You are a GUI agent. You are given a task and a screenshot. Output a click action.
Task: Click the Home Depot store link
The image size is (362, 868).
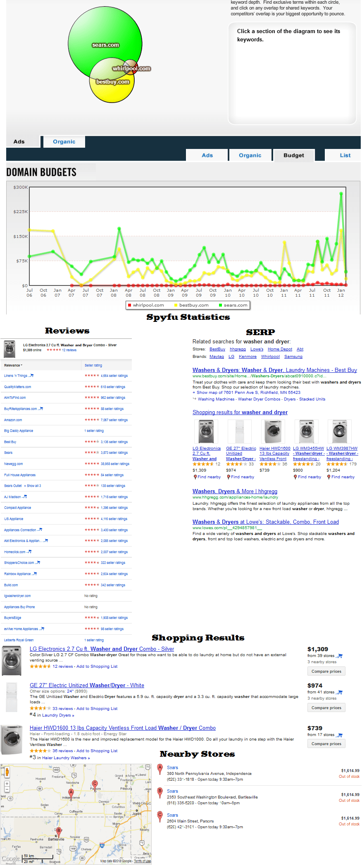[x=280, y=349]
